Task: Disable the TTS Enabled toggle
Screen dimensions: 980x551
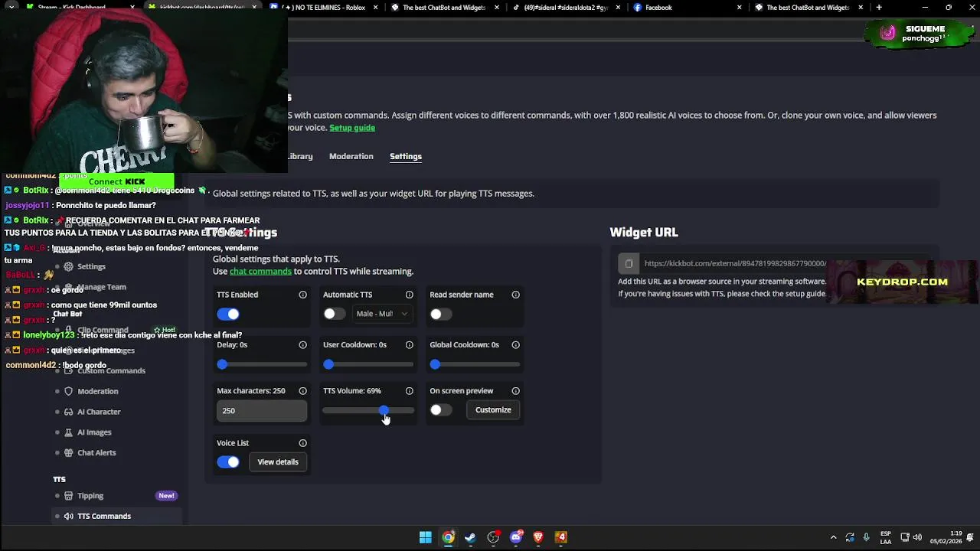Action: pos(228,314)
